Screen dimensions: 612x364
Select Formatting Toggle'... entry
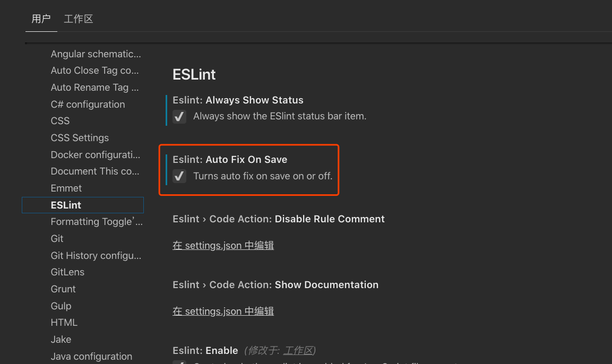point(97,222)
